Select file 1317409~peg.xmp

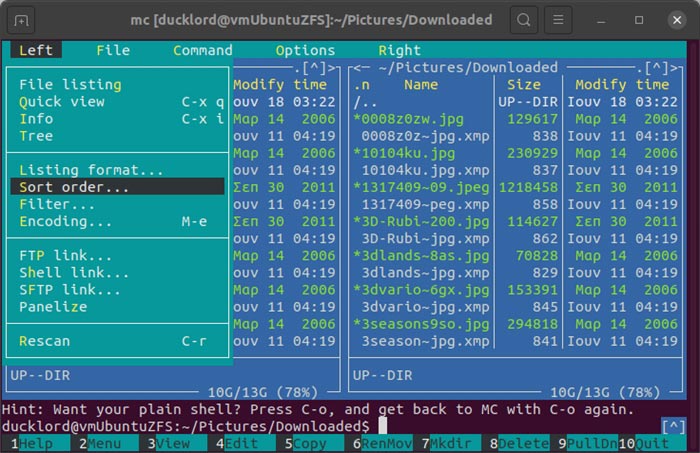click(x=423, y=204)
